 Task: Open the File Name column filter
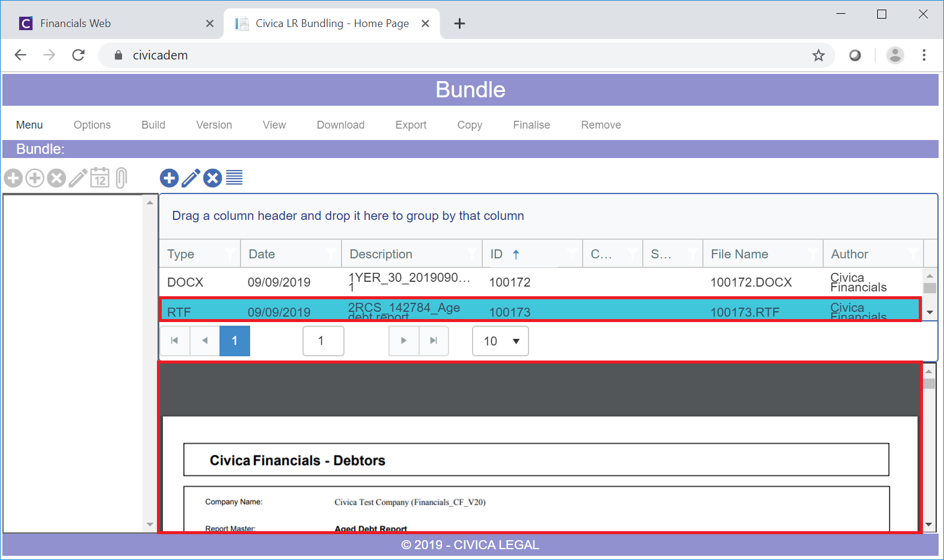(x=812, y=254)
